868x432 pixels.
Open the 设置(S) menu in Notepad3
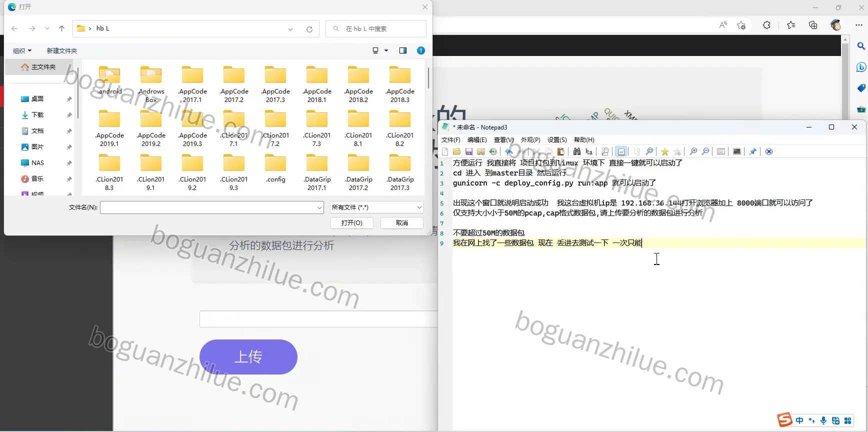pos(557,140)
